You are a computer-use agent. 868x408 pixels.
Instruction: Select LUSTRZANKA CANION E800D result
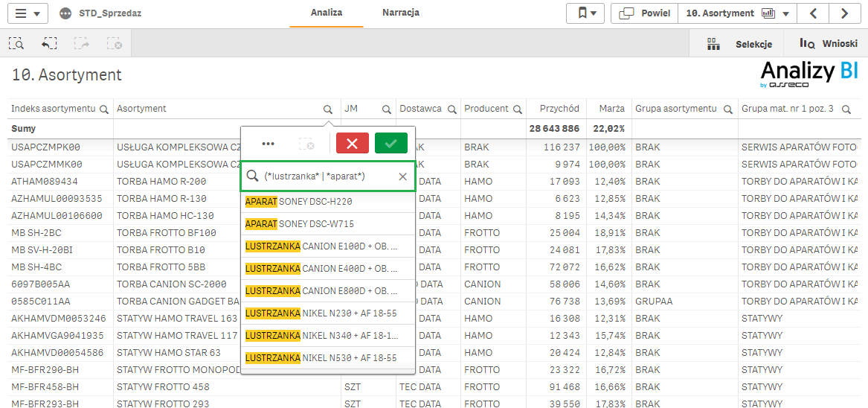pyautogui.click(x=328, y=291)
